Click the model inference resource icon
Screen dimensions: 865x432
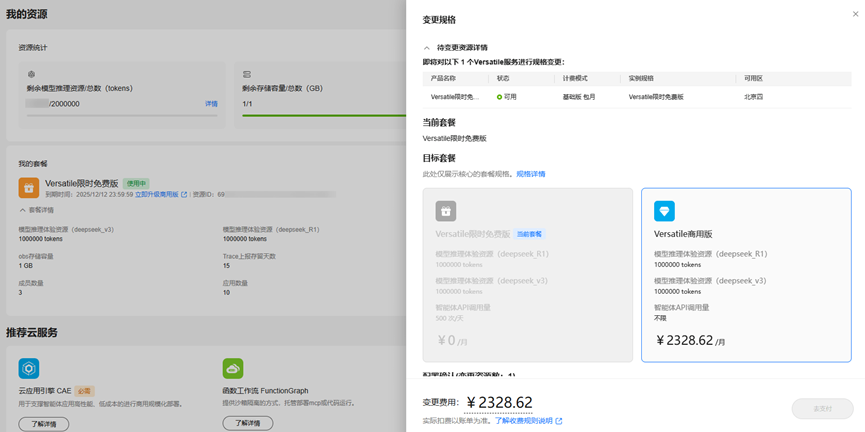pos(31,74)
